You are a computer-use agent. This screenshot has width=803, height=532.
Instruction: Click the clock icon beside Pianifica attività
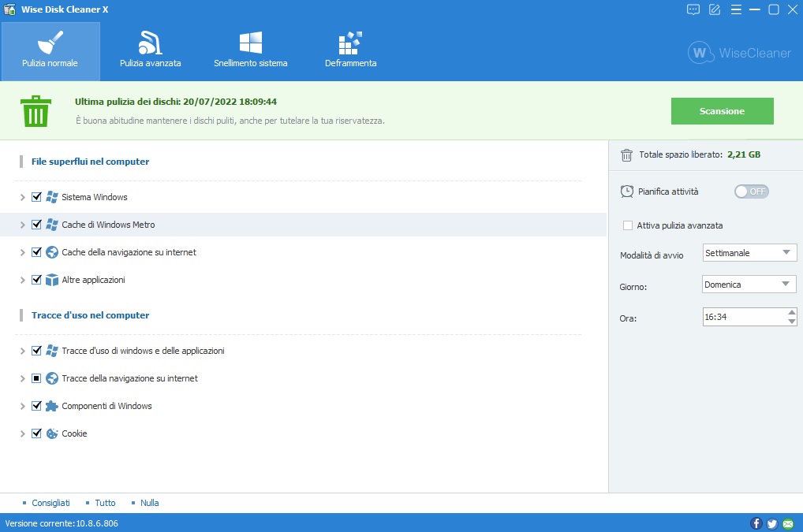tap(627, 192)
